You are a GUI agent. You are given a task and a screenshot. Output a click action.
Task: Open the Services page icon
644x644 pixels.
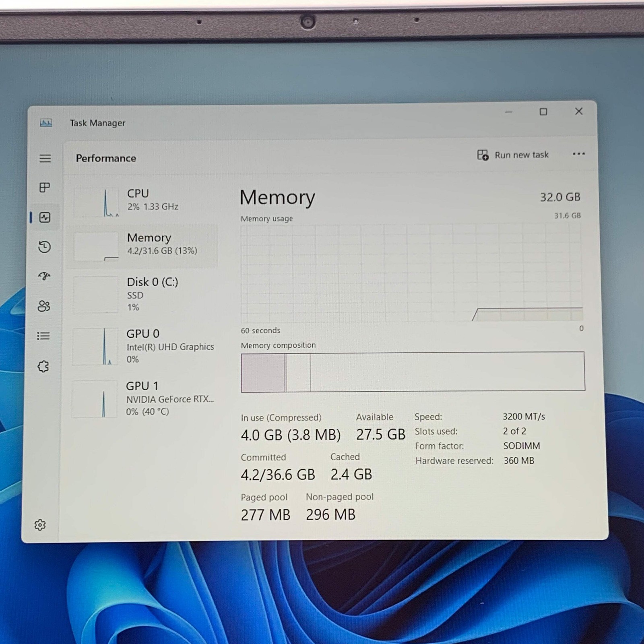(43, 366)
